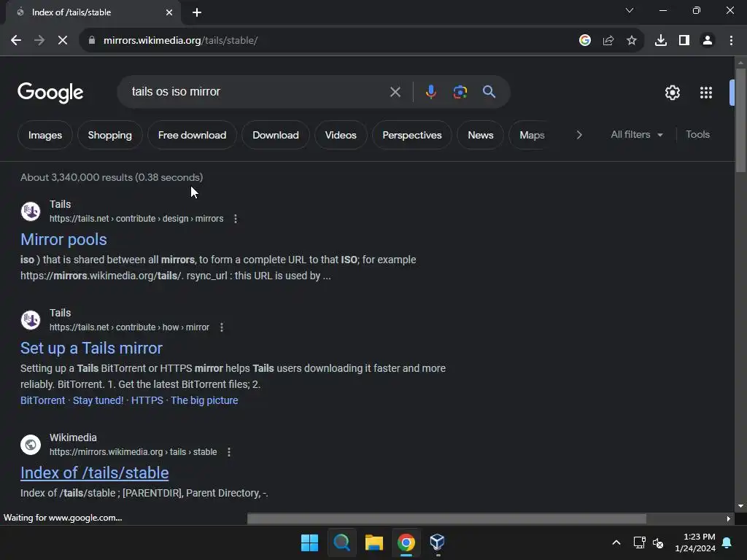Click the Chrome taskbar icon
The image size is (747, 560).
(x=406, y=542)
